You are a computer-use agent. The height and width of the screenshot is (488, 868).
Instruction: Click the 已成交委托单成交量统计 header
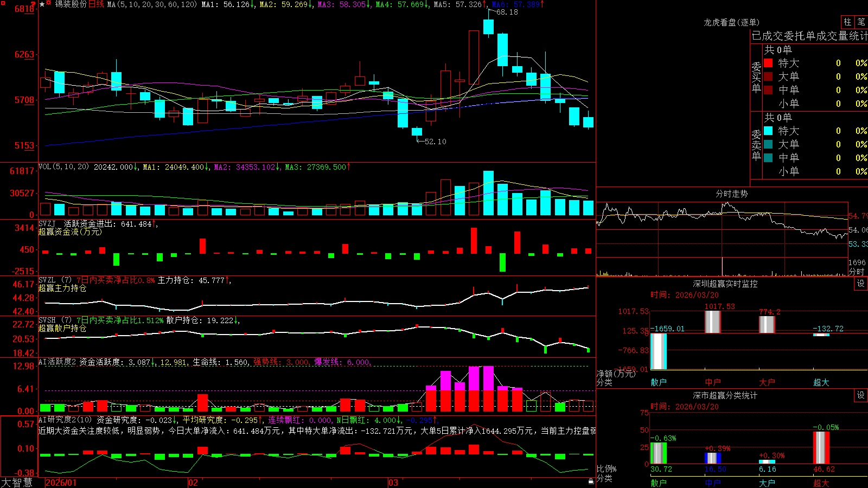click(809, 36)
